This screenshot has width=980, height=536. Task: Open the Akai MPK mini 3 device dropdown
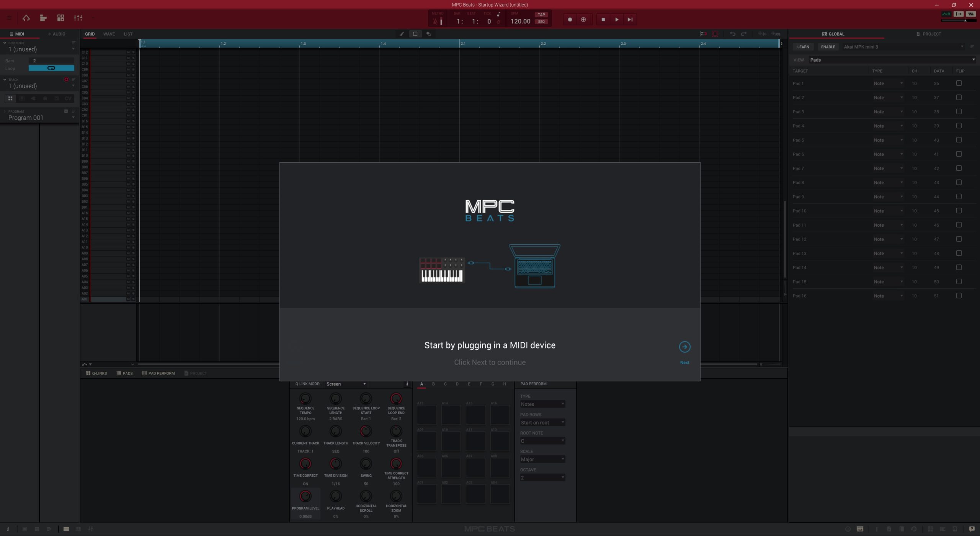903,47
